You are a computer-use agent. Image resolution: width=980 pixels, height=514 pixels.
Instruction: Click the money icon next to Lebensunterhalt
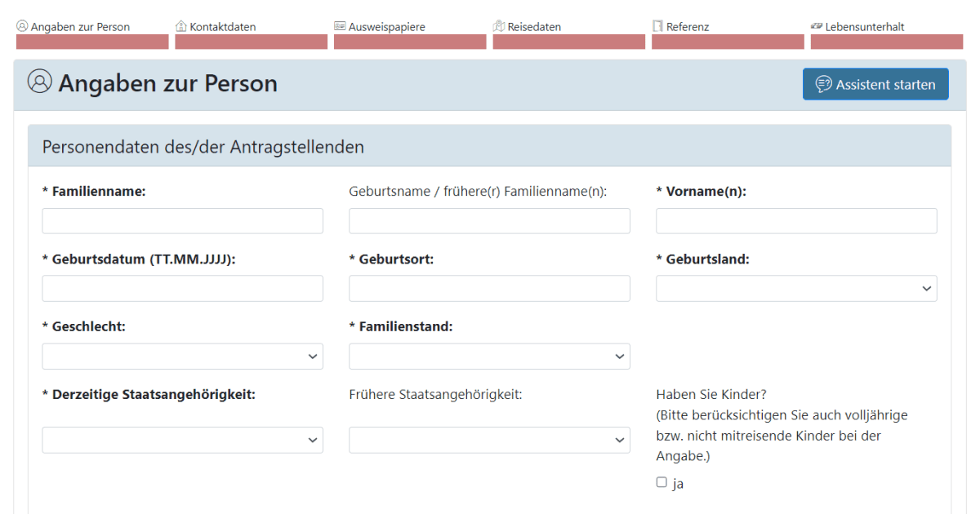tap(816, 26)
